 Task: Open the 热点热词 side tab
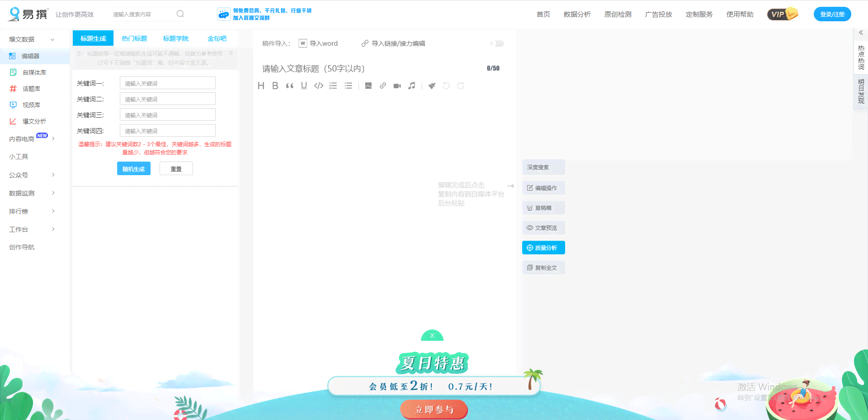[x=861, y=57]
